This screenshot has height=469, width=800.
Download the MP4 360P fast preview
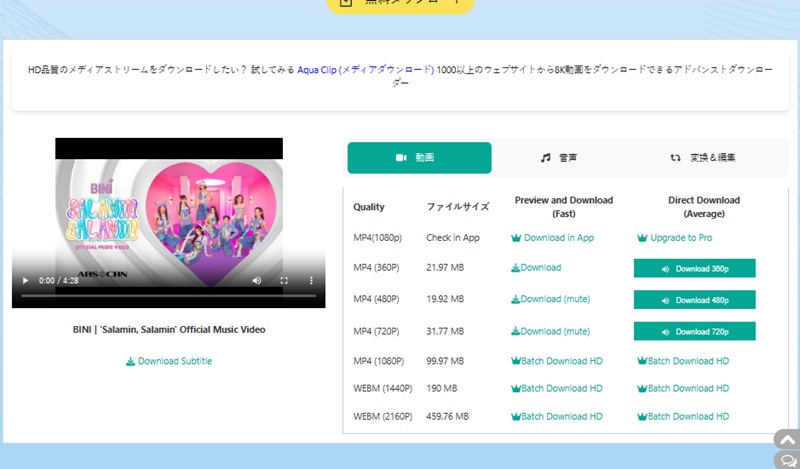coord(536,268)
